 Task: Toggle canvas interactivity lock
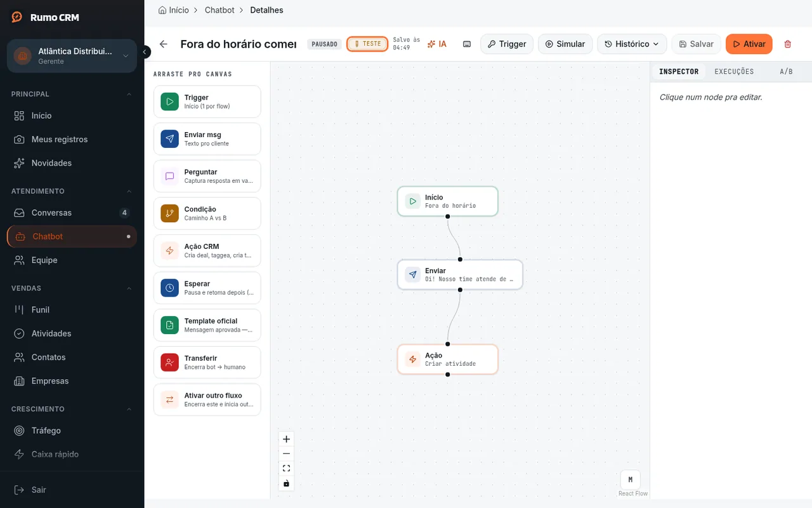click(x=286, y=483)
